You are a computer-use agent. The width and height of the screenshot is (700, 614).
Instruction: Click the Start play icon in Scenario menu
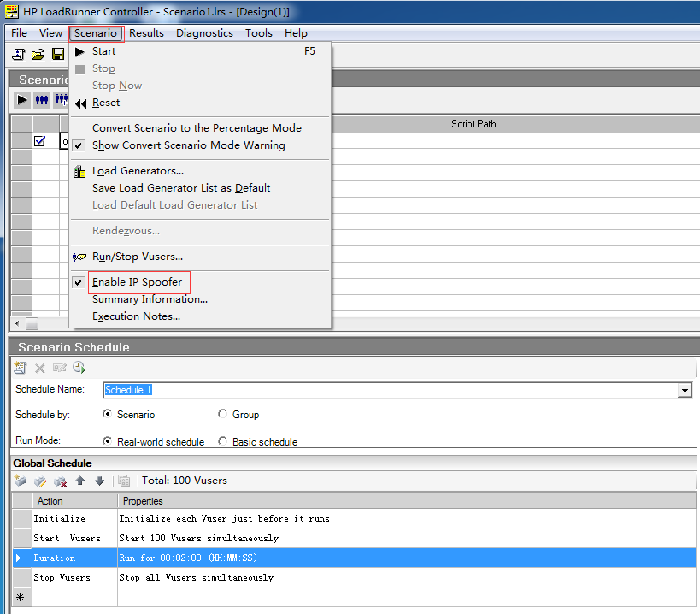[x=79, y=52]
